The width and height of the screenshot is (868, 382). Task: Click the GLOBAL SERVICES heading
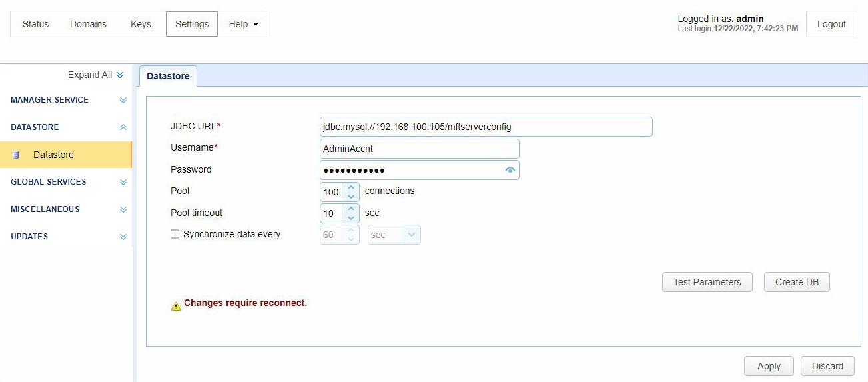49,182
